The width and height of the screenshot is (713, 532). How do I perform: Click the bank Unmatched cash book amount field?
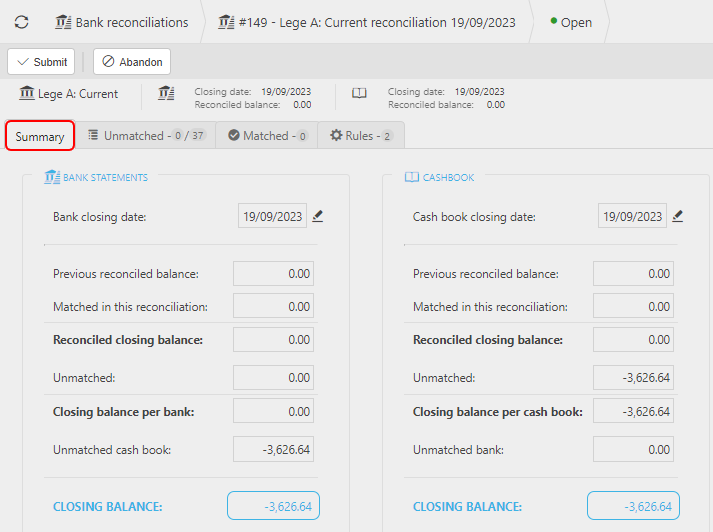coord(273,450)
